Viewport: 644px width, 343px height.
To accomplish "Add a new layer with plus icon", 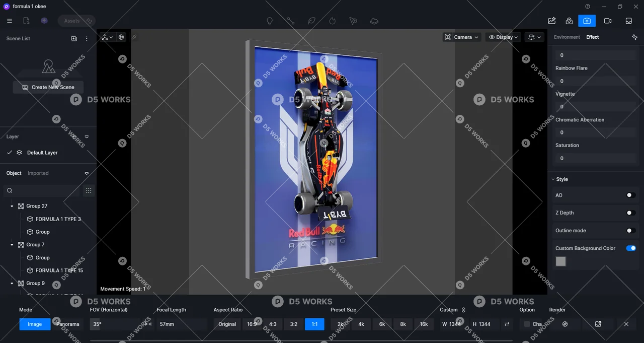I will 74,136.
